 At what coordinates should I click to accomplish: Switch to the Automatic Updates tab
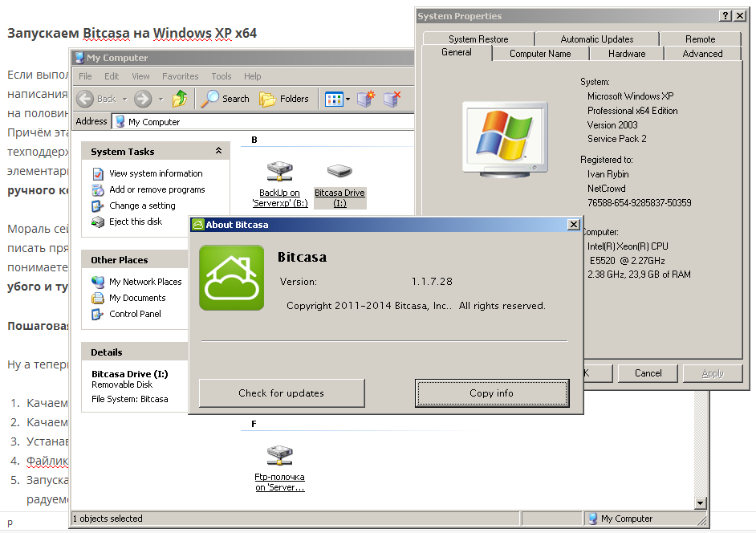click(x=597, y=39)
